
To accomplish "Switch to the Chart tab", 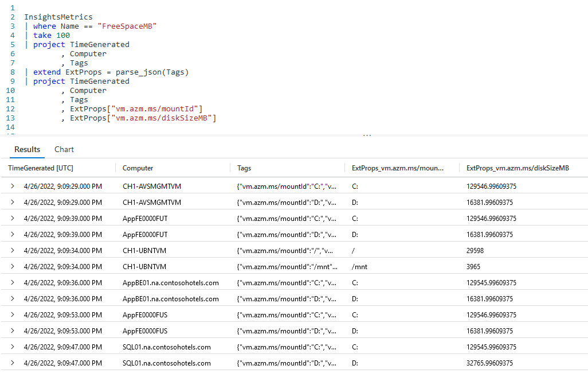I will [64, 149].
